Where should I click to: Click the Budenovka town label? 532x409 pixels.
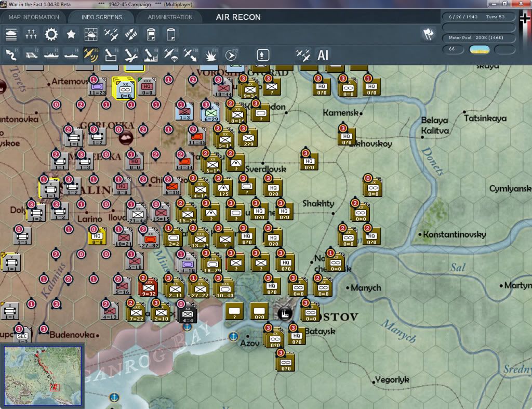tap(72, 335)
